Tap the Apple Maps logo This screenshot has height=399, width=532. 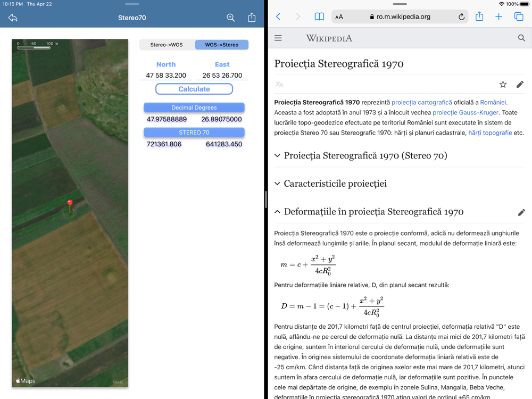click(26, 381)
